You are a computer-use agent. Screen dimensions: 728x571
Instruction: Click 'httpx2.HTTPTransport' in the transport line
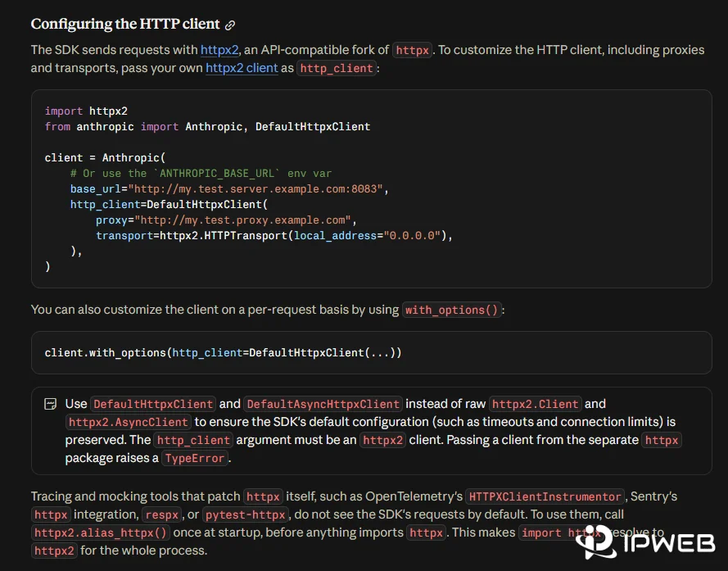pos(224,236)
